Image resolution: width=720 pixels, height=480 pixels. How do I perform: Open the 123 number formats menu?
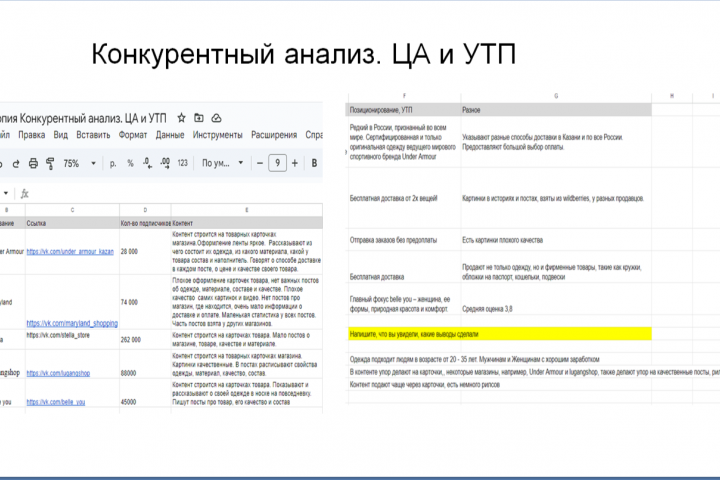(x=182, y=163)
